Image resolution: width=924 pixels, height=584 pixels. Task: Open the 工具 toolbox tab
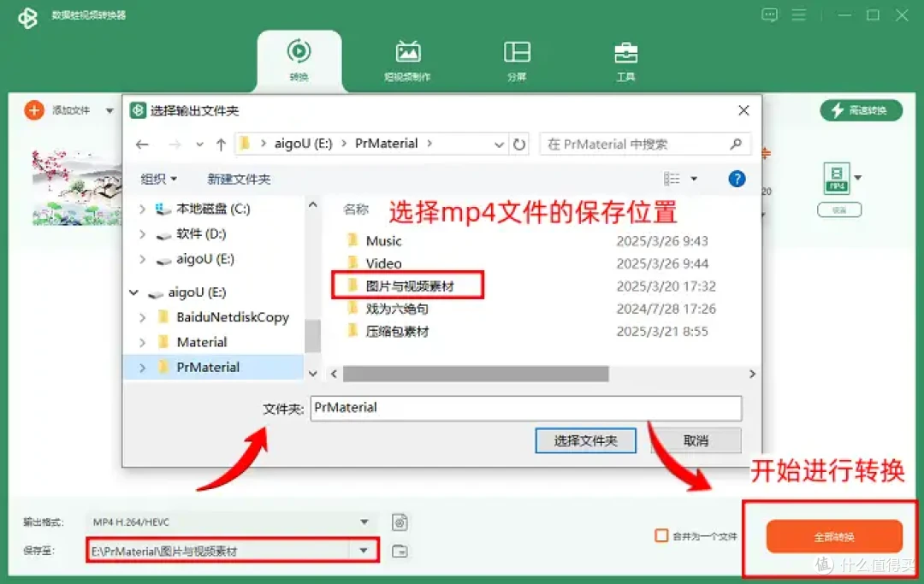[625, 61]
